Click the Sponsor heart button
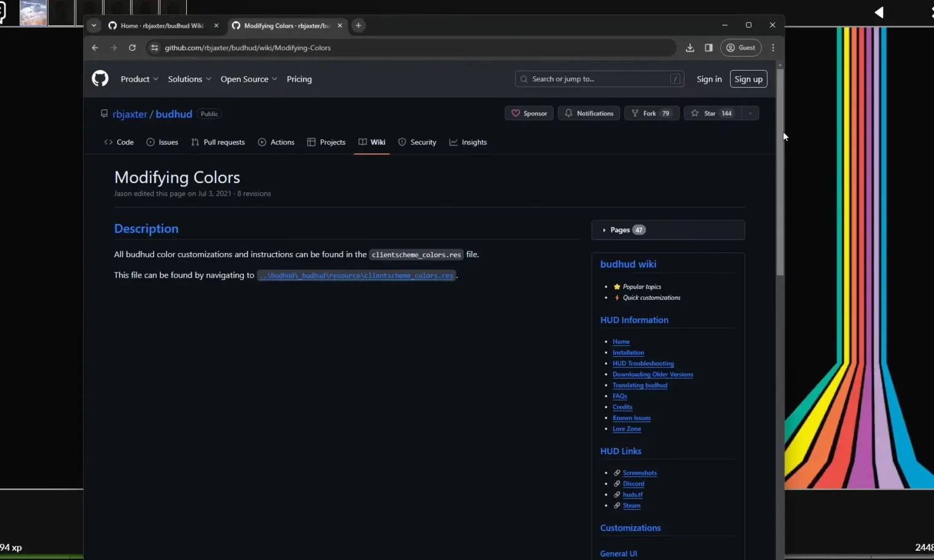Viewport: 934px width, 560px height. pos(529,113)
